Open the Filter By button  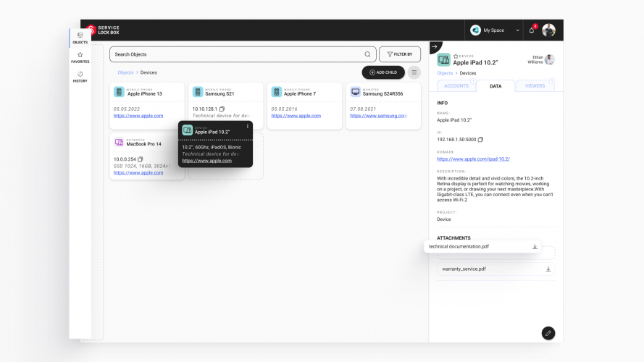400,54
